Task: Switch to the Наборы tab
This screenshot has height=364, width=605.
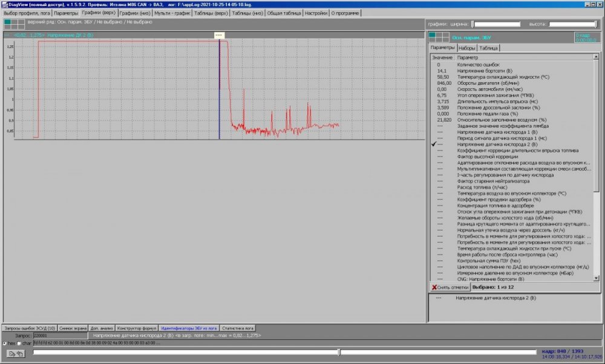Action: tap(466, 48)
